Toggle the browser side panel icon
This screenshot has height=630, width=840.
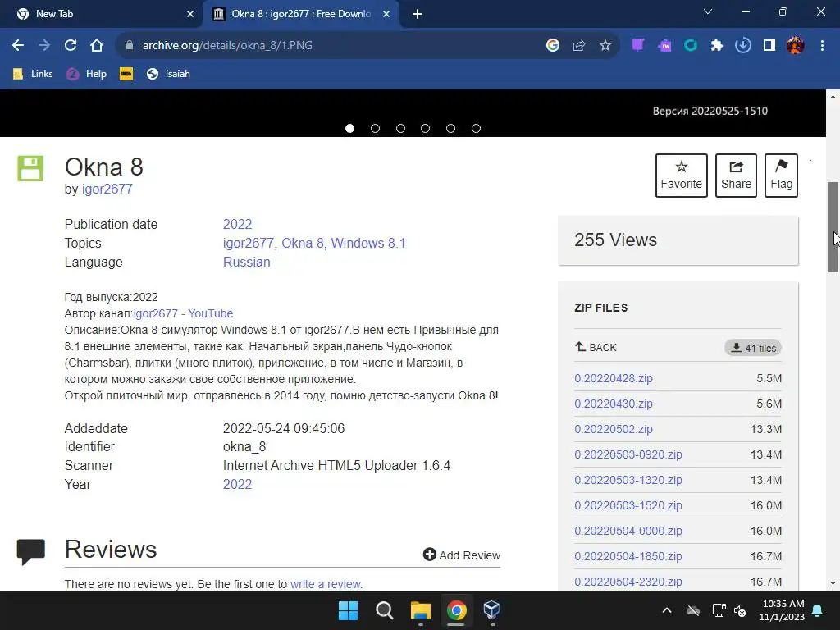click(x=769, y=46)
